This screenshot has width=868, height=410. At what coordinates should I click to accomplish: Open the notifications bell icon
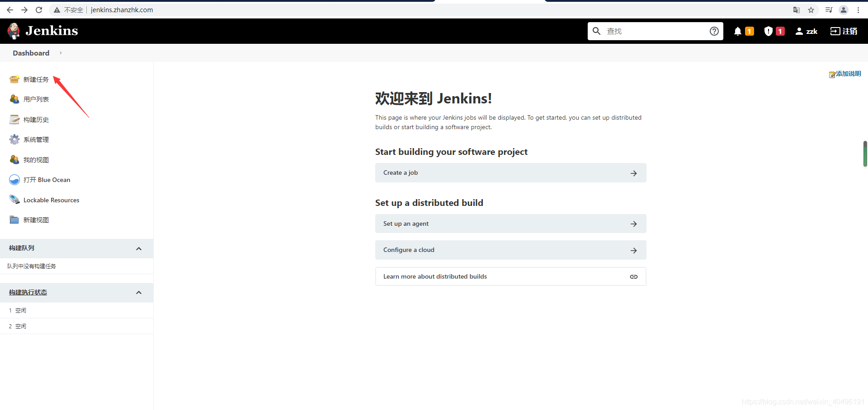click(x=738, y=31)
